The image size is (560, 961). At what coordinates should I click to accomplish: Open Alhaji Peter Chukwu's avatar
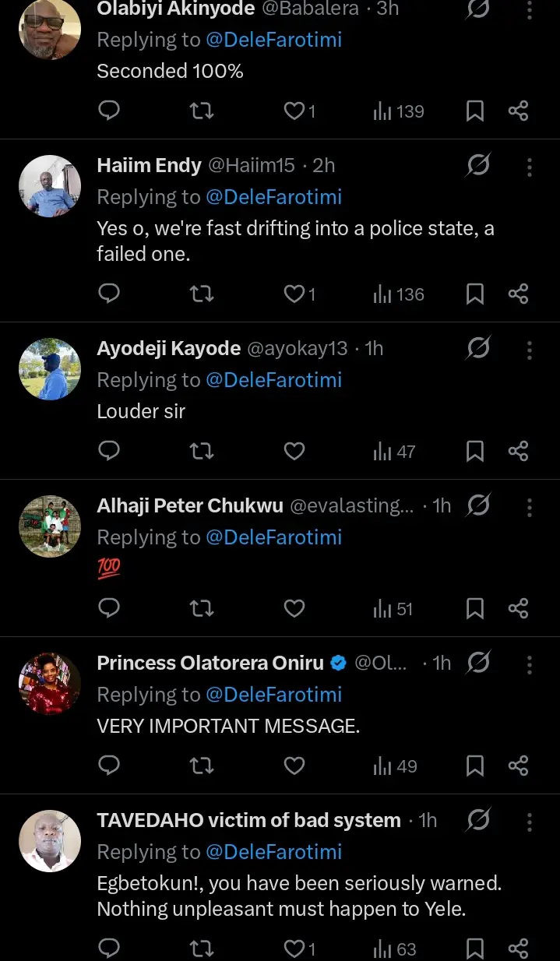click(50, 526)
